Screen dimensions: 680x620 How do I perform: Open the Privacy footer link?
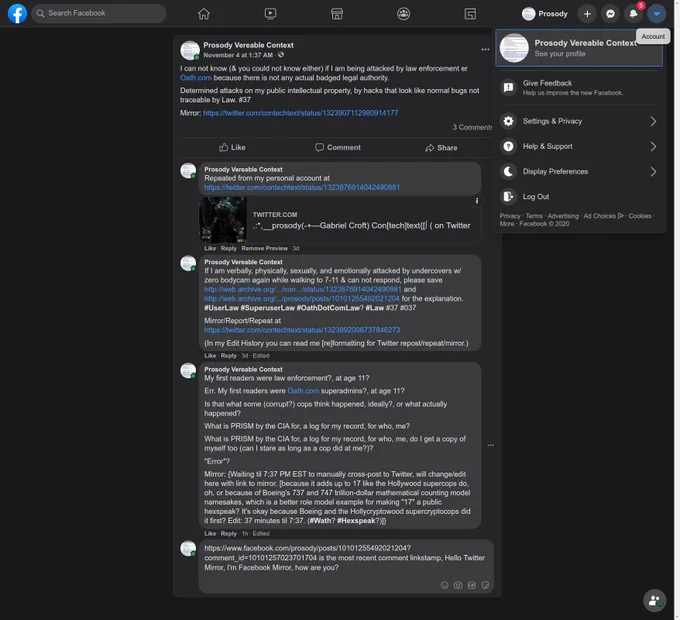tap(510, 216)
